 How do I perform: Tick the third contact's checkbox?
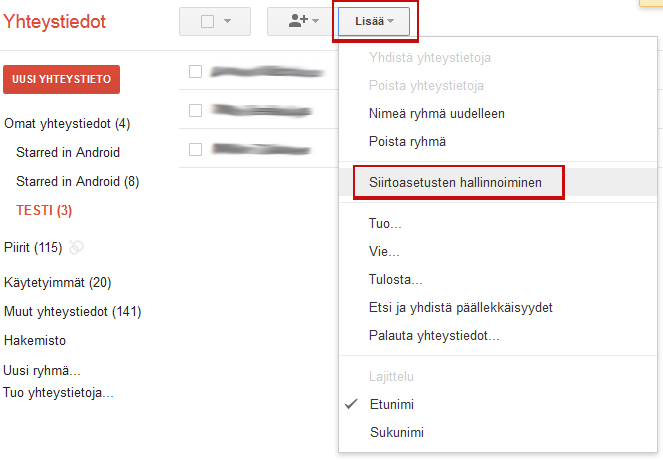196,149
